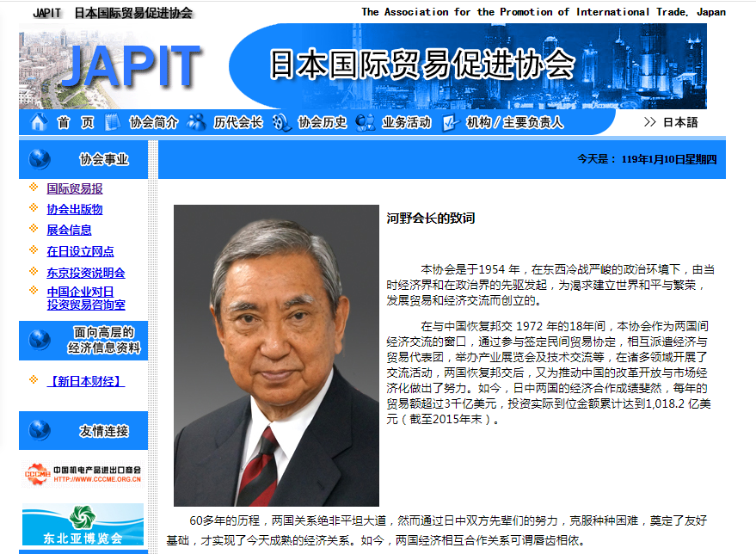Click the globe icon next to 面向高层的经济信息资料
The image size is (756, 554).
pos(40,340)
